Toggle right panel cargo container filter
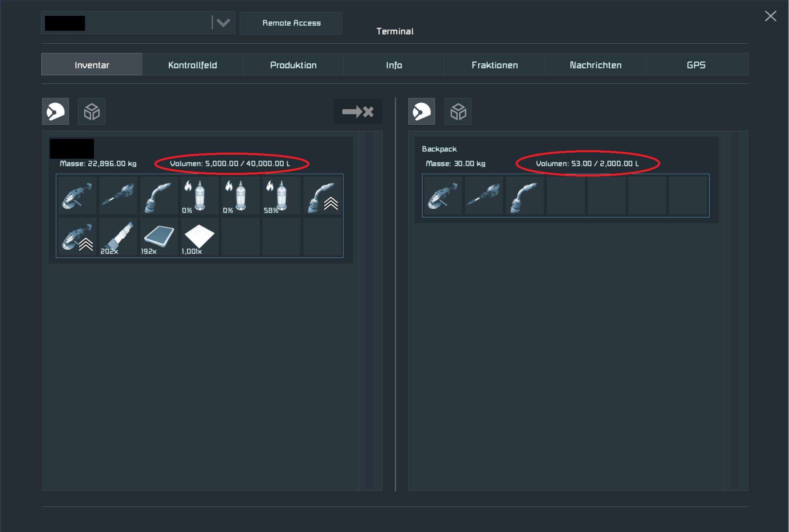This screenshot has width=789, height=532. click(x=458, y=111)
